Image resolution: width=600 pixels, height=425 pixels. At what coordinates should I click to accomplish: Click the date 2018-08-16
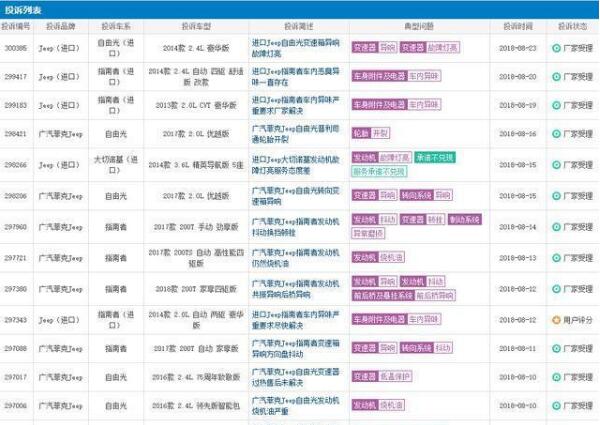click(518, 134)
